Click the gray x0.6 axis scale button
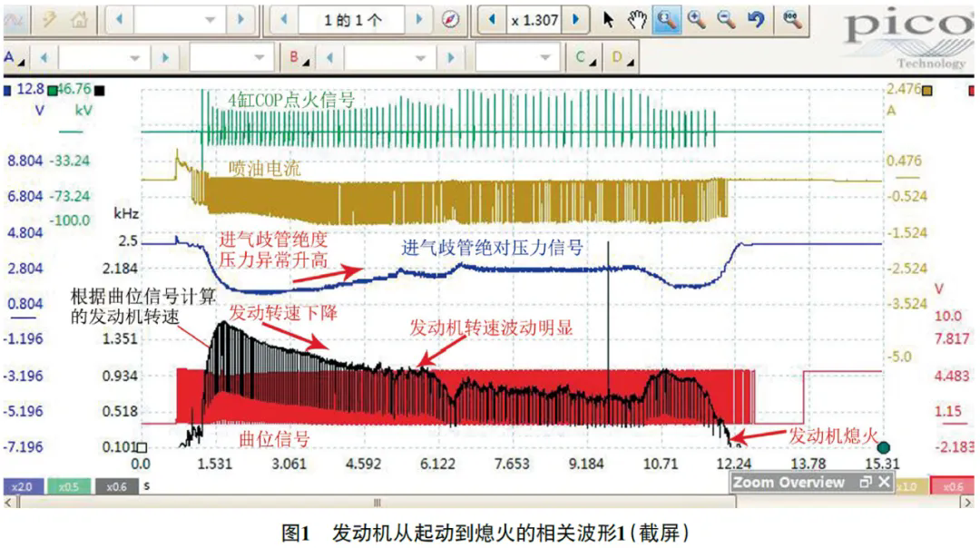The height and width of the screenshot is (548, 980). point(116,486)
